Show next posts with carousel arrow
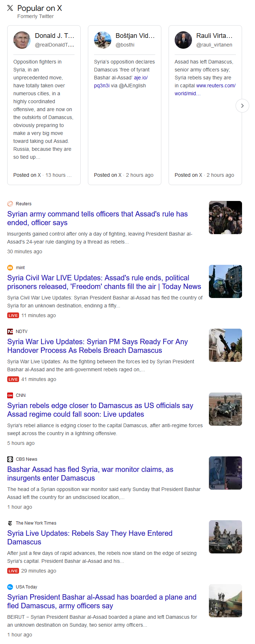The height and width of the screenshot is (644, 255). coord(242,106)
